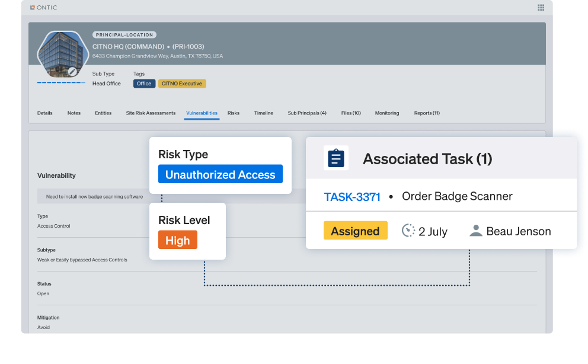The width and height of the screenshot is (588, 364).
Task: Click the CITNO Executive tag
Action: coord(182,84)
